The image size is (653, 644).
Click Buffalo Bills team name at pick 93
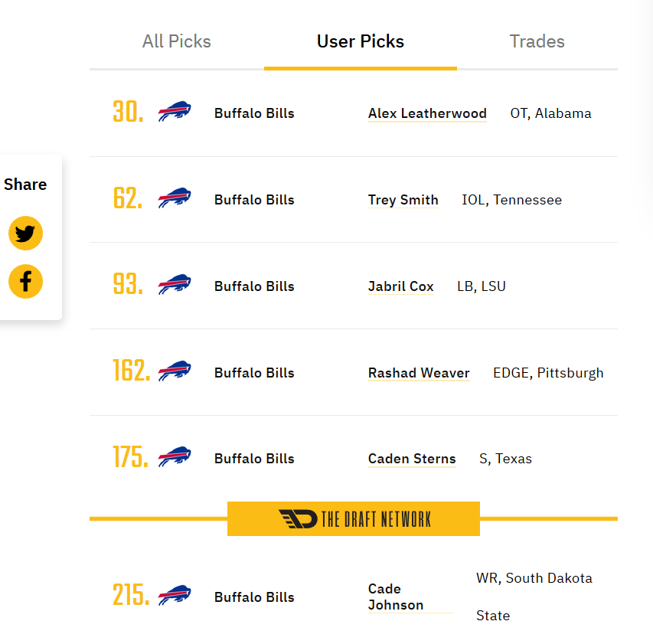[x=254, y=286]
